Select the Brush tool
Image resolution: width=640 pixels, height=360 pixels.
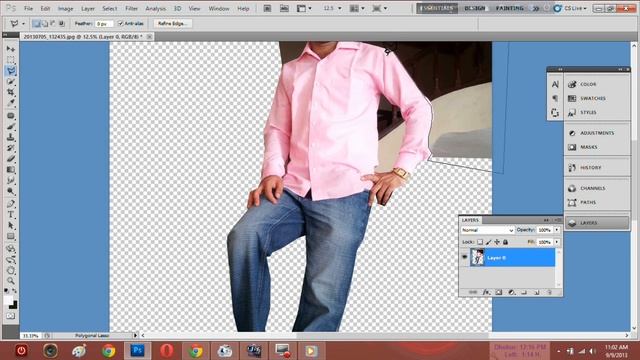point(11,127)
